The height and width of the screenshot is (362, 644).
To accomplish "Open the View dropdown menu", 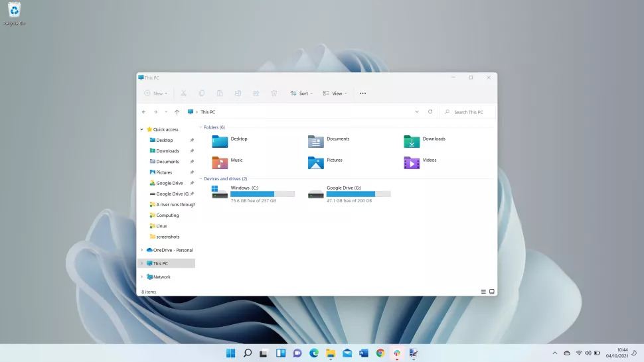I will (x=335, y=93).
